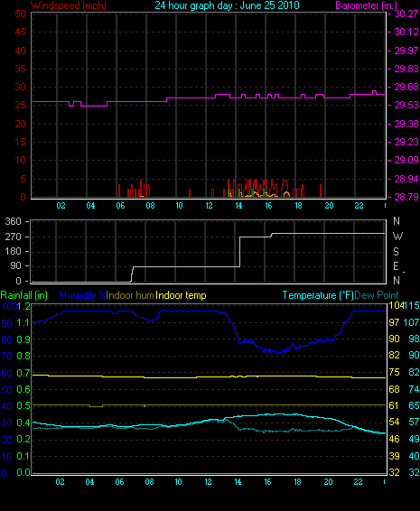Click the W compass label beside direction graph
The image size is (420, 511).
[397, 237]
